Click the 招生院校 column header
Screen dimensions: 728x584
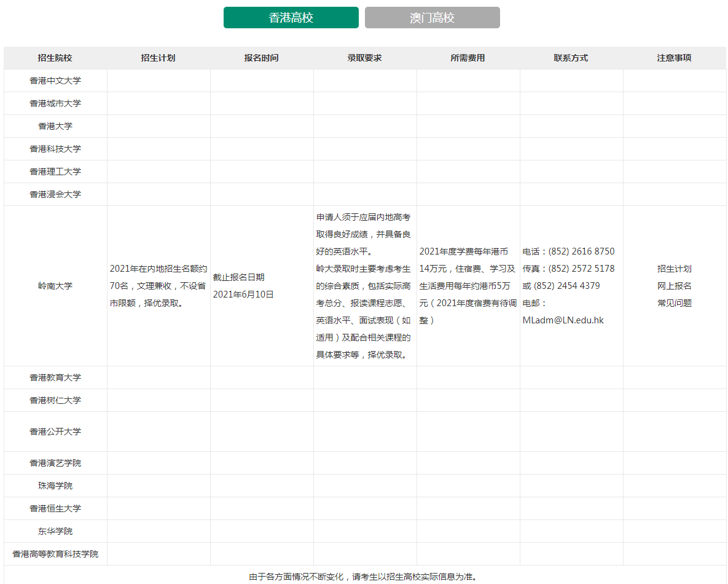[x=55, y=58]
